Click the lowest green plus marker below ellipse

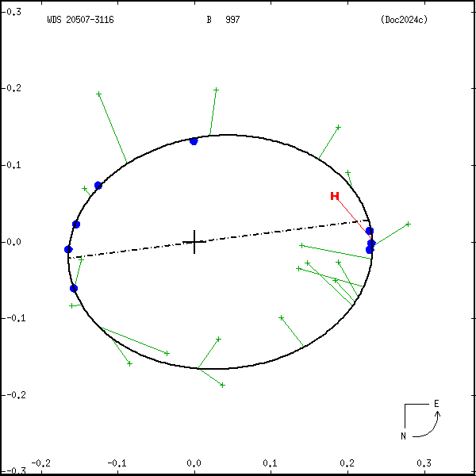tap(222, 385)
